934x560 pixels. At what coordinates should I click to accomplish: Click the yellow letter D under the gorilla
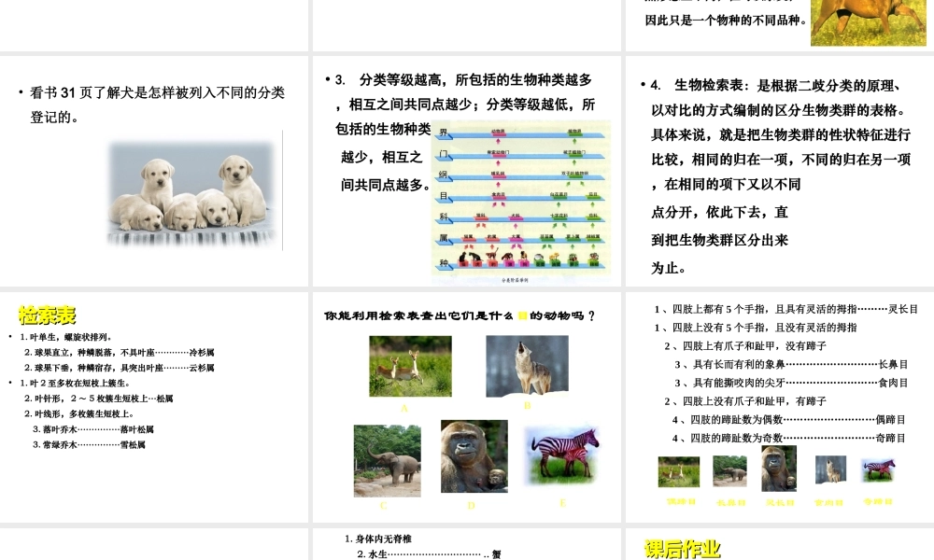(x=471, y=505)
